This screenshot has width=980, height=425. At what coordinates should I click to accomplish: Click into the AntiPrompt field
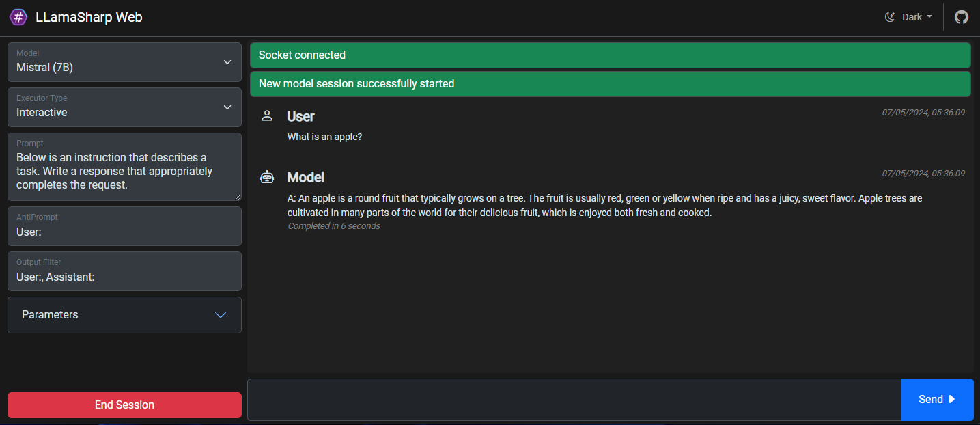(x=124, y=226)
